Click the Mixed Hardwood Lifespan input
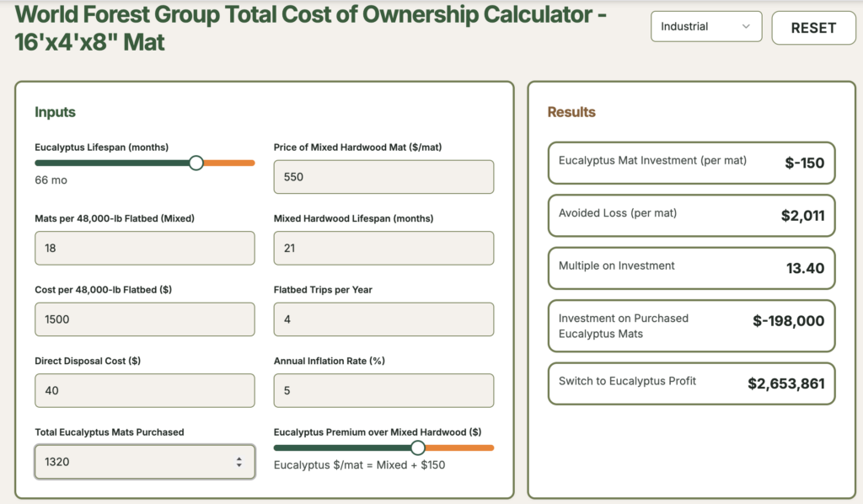Viewport: 863px width, 504px height. point(383,248)
